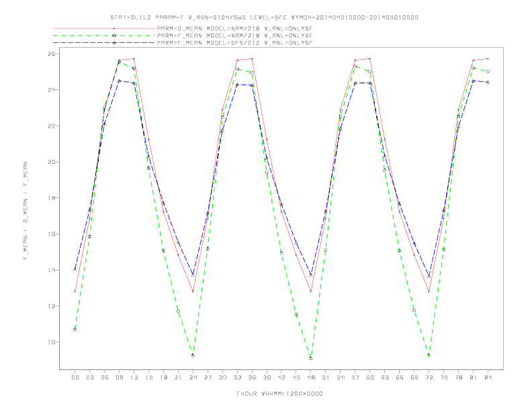Click blue GFS triangle marker at hour 45
Screen dimensions: 532x411
coord(296,243)
